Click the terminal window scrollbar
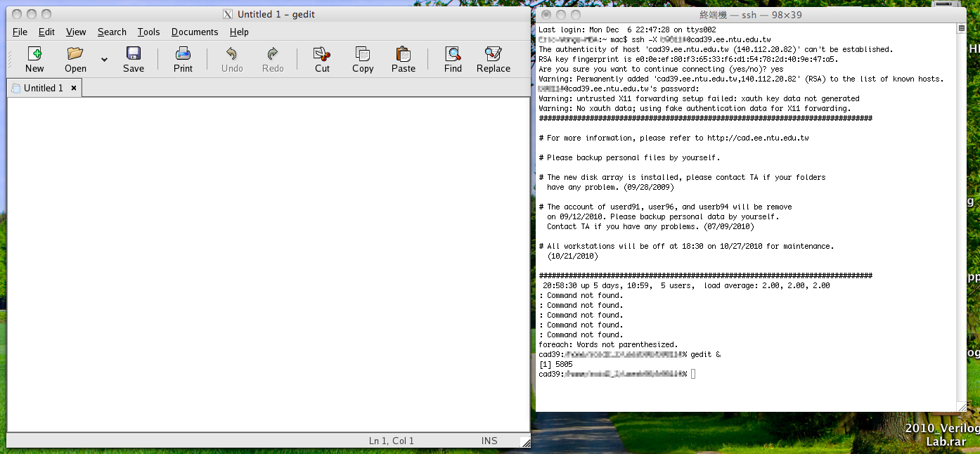 tap(961, 211)
